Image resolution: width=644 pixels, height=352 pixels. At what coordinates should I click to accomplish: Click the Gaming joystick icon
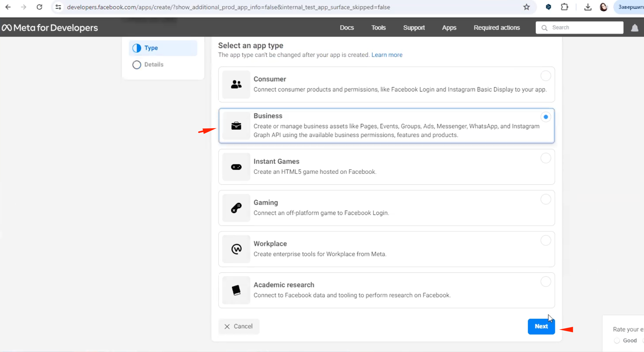(x=236, y=208)
